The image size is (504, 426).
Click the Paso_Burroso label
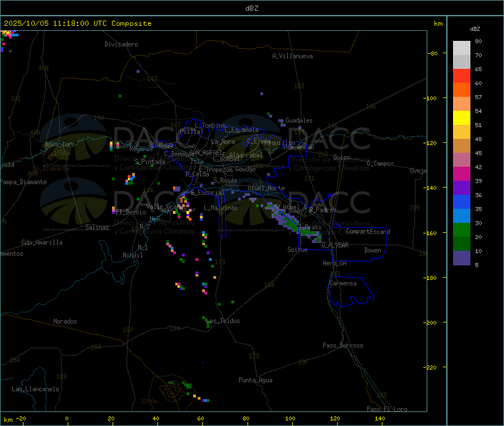[343, 345]
